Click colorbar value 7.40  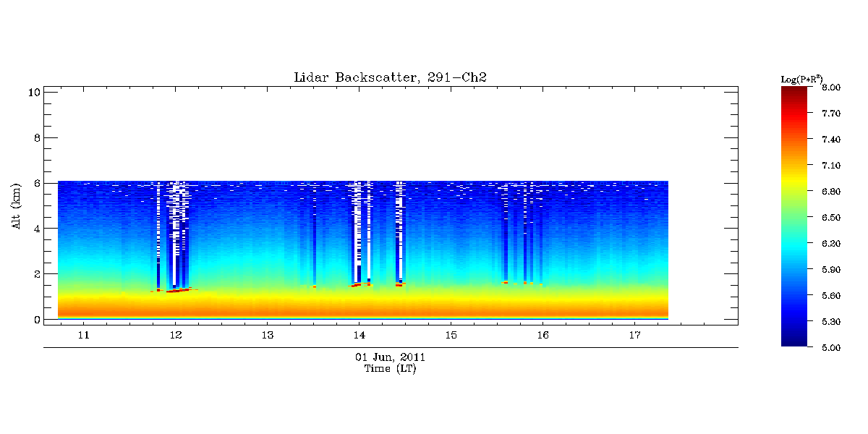pyautogui.click(x=830, y=140)
